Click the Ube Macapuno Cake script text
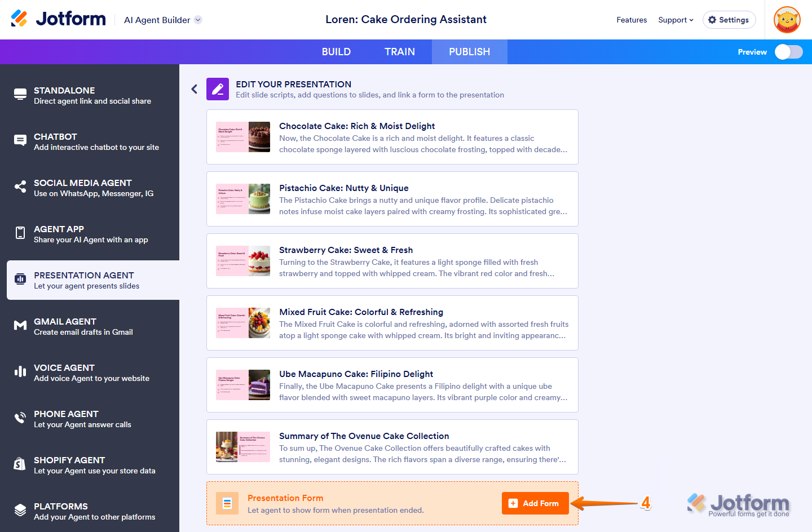Image resolution: width=812 pixels, height=532 pixels. click(x=423, y=392)
